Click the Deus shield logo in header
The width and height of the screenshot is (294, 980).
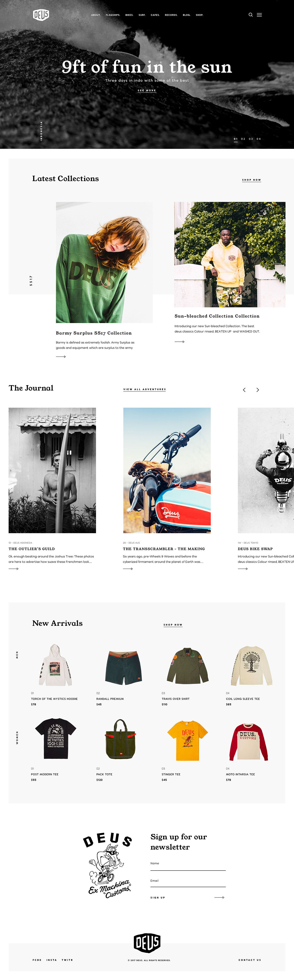(41, 15)
